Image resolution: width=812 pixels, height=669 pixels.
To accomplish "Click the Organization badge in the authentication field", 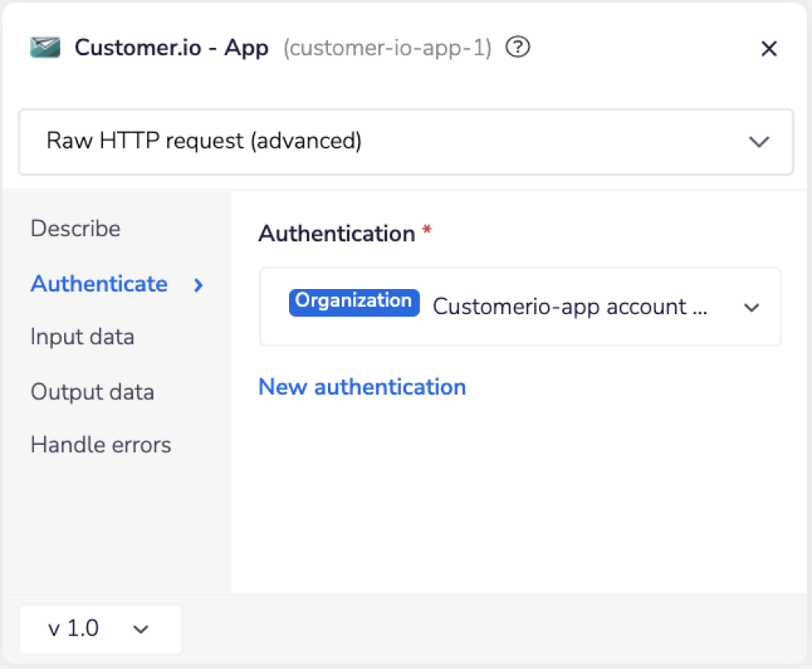I will (x=353, y=301).
